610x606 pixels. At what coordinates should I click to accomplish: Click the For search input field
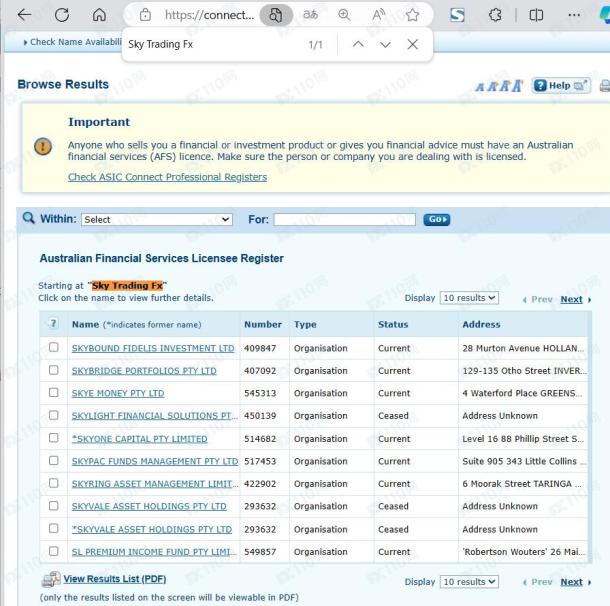[x=344, y=220]
